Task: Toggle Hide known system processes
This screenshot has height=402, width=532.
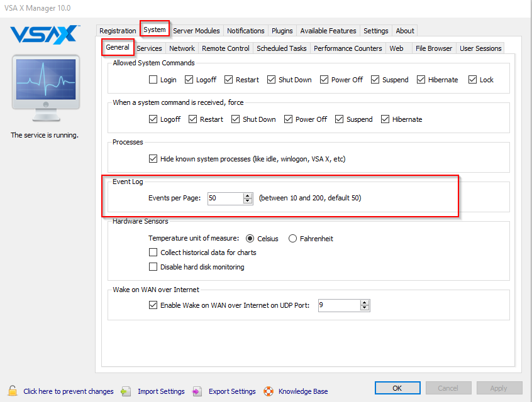Action: (153, 159)
